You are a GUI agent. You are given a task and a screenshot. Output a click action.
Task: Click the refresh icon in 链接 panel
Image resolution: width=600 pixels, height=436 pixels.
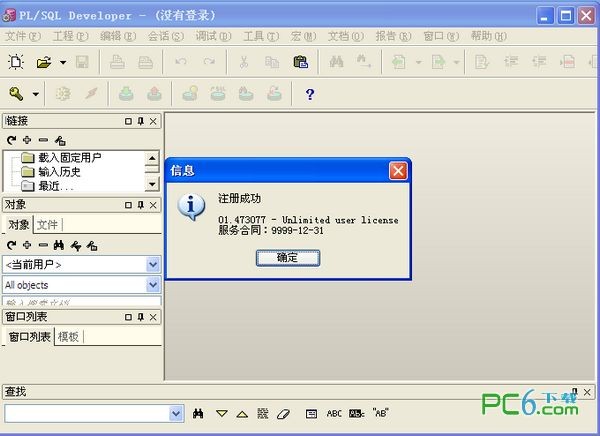(x=11, y=140)
